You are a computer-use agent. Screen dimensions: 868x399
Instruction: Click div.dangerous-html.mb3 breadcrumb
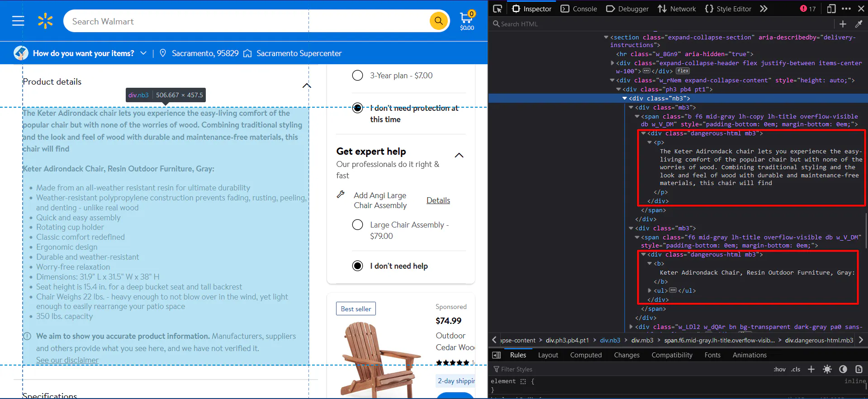click(x=819, y=340)
